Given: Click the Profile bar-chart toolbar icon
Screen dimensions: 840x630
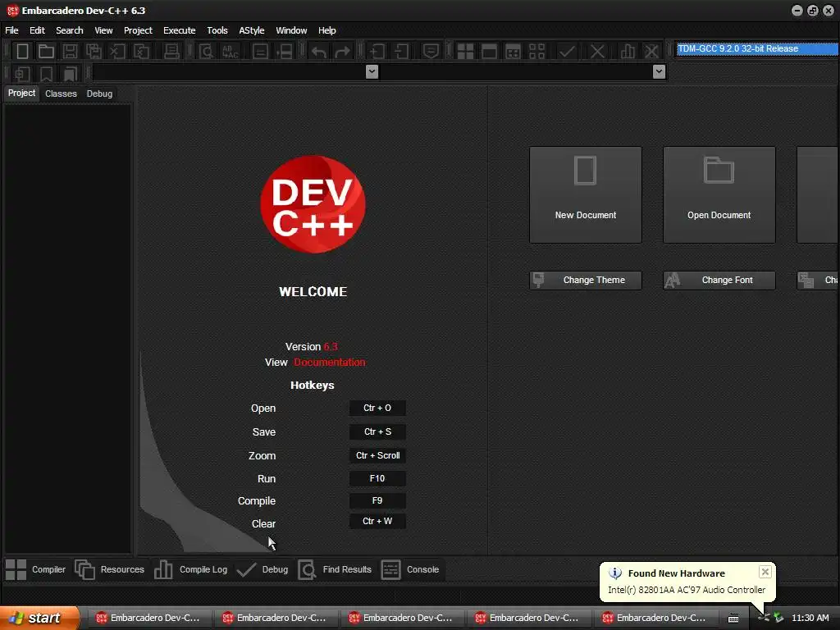Looking at the screenshot, I should [x=628, y=52].
